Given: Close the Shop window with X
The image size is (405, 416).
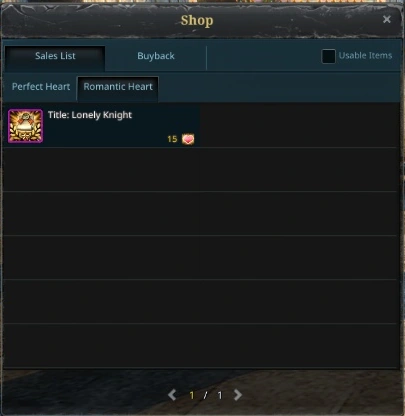Looking at the screenshot, I should pos(387,19).
